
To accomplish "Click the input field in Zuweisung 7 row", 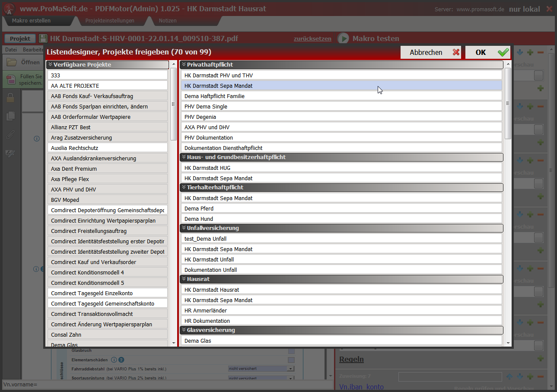I will pyautogui.click(x=450, y=377).
